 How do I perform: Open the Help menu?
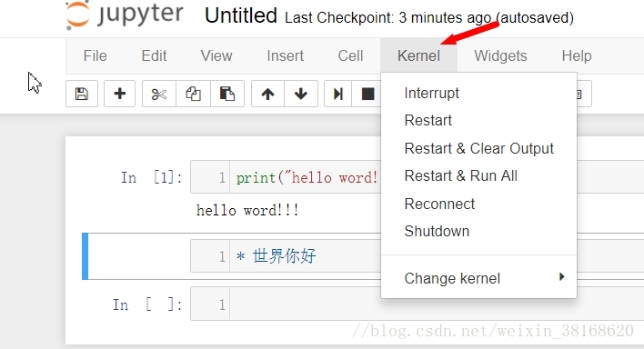tap(577, 55)
